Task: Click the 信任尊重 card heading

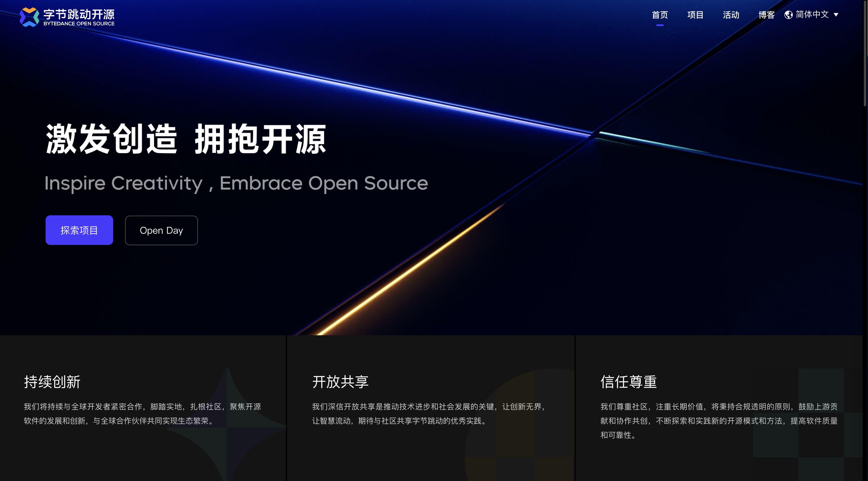Action: (x=629, y=382)
